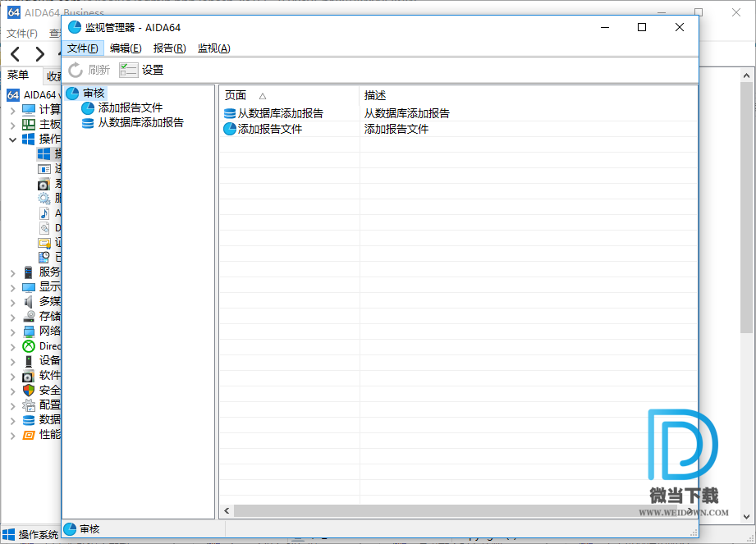The height and width of the screenshot is (544, 756).
Task: Open the 监视(A) menu
Action: click(213, 48)
